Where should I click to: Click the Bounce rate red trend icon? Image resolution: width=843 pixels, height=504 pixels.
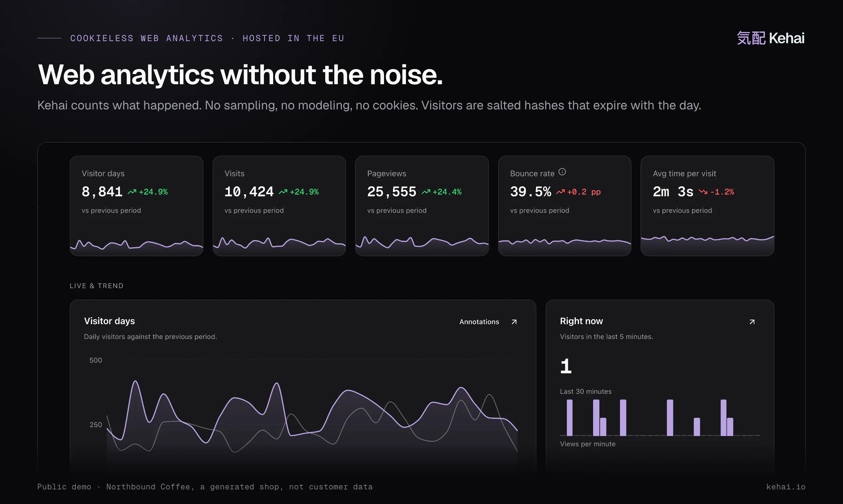click(x=561, y=192)
